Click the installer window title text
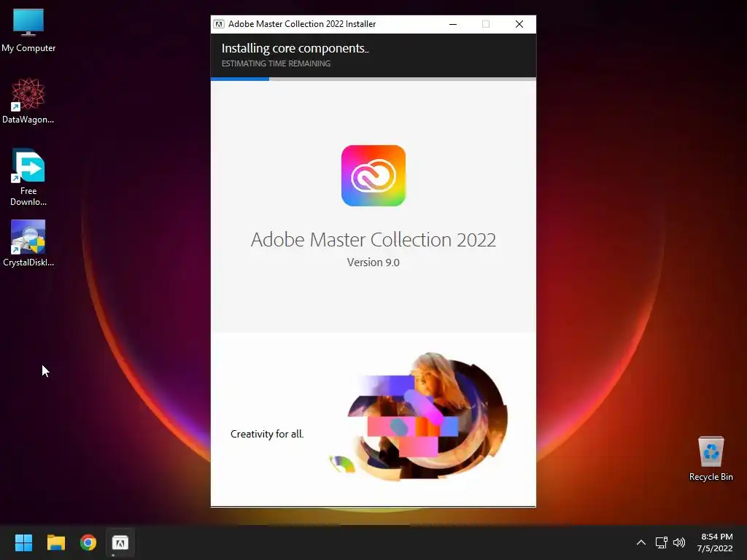Image resolution: width=747 pixels, height=560 pixels. 302,24
